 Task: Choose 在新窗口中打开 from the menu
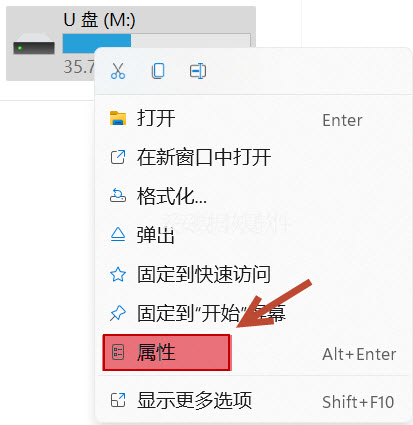click(253, 157)
